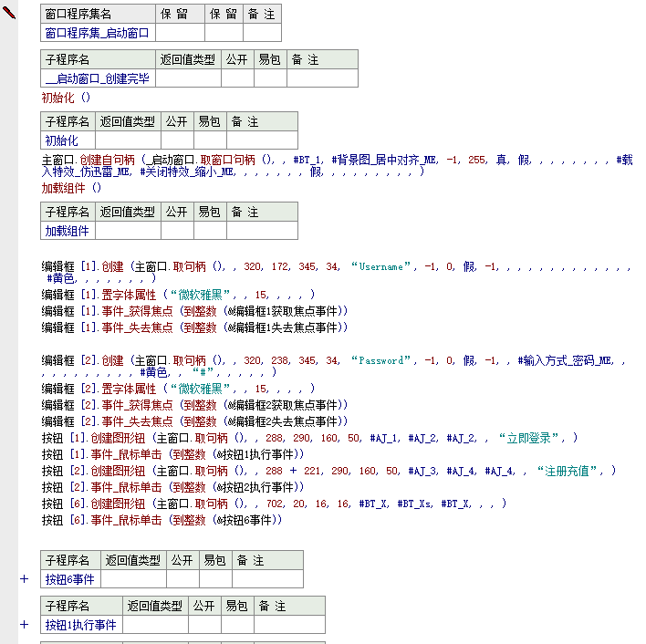Select the __启动窗口_创建完毕 subroutine name cell
Image resolution: width=646 pixels, height=644 pixels.
pyautogui.click(x=98, y=78)
